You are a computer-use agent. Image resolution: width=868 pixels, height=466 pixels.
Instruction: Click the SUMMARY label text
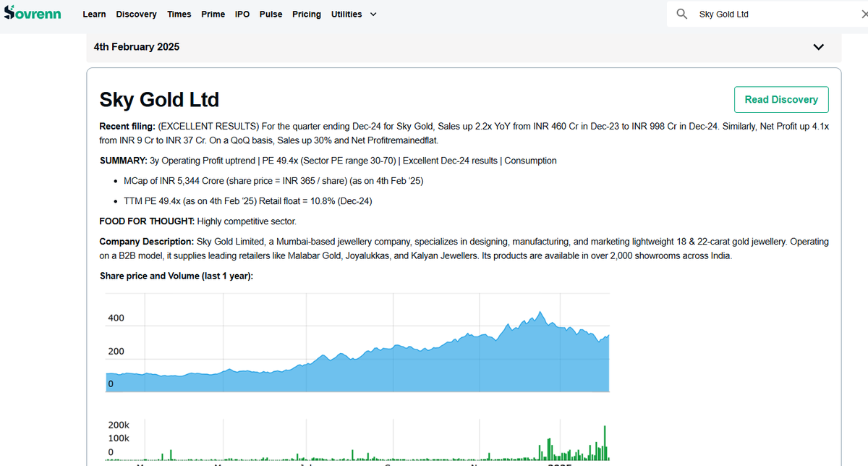coord(123,161)
